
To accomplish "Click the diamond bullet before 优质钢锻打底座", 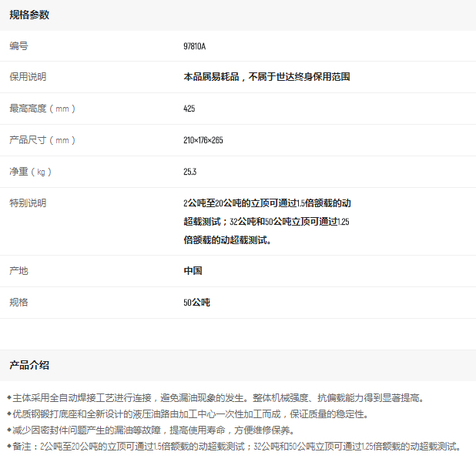I will (9, 414).
